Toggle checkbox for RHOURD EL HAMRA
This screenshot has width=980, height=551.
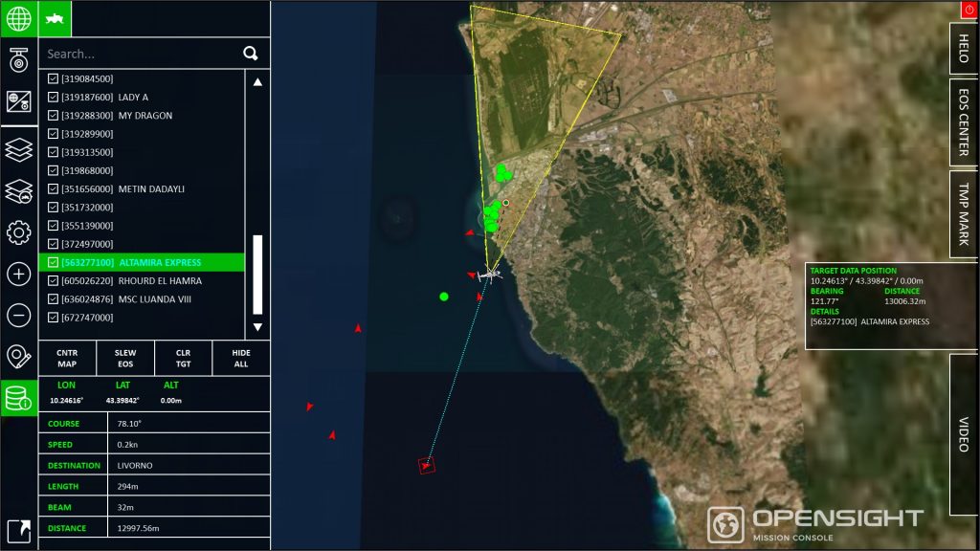(54, 280)
